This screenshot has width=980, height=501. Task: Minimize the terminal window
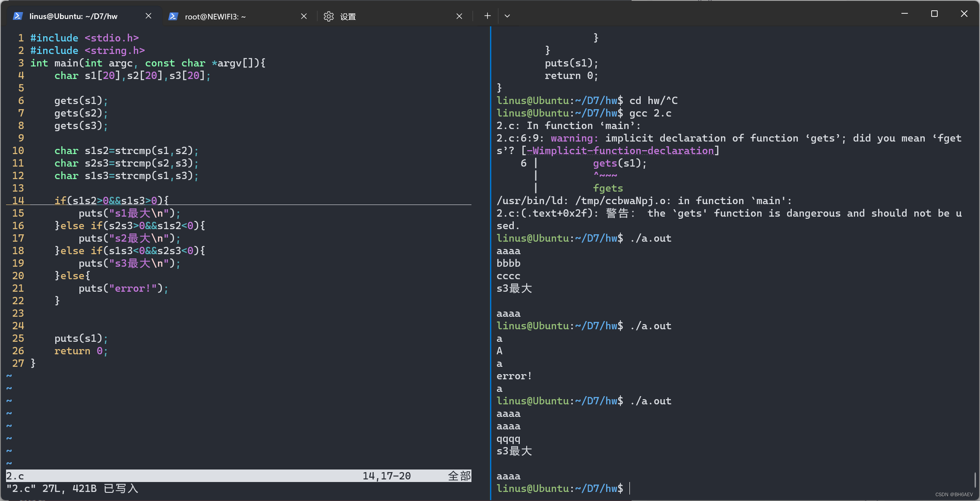tap(905, 14)
